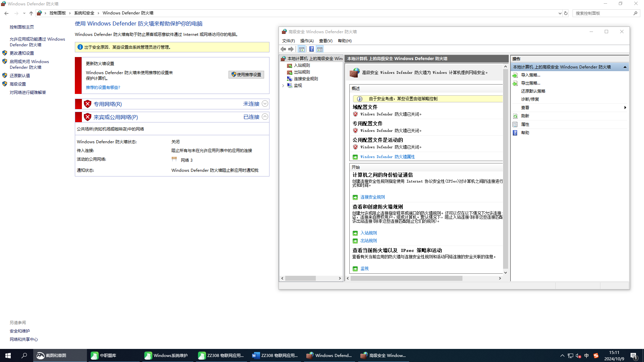Click the 搜索控制面板 search field

pos(606,13)
